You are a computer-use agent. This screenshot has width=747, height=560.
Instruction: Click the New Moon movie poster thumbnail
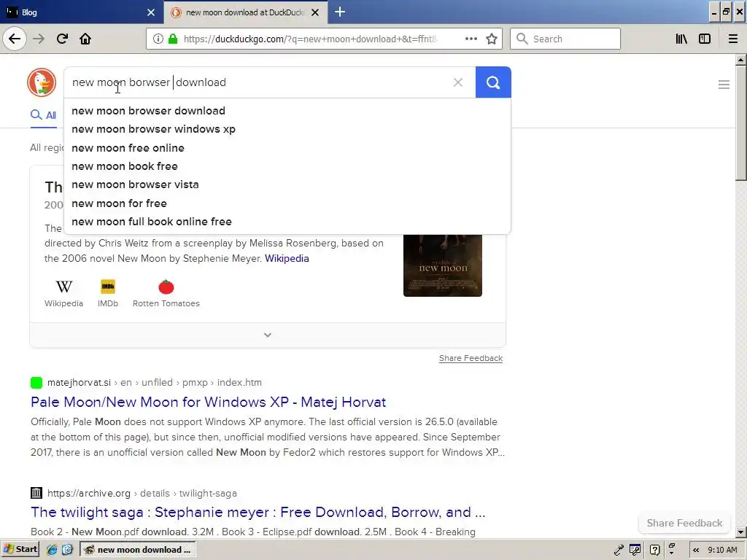[443, 265]
